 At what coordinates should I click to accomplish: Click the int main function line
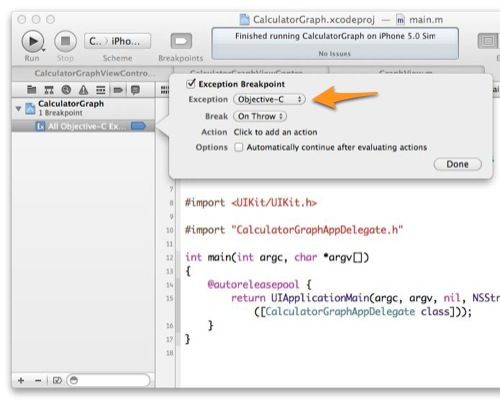[277, 257]
